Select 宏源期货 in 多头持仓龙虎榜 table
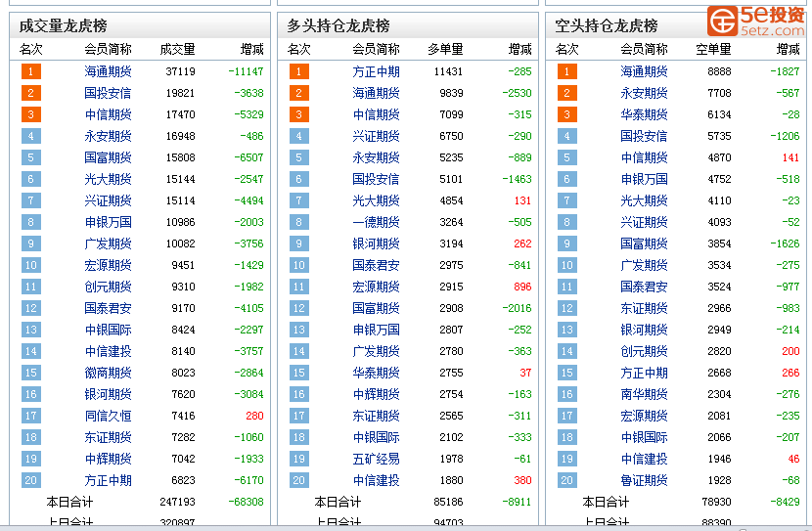 coord(376,287)
